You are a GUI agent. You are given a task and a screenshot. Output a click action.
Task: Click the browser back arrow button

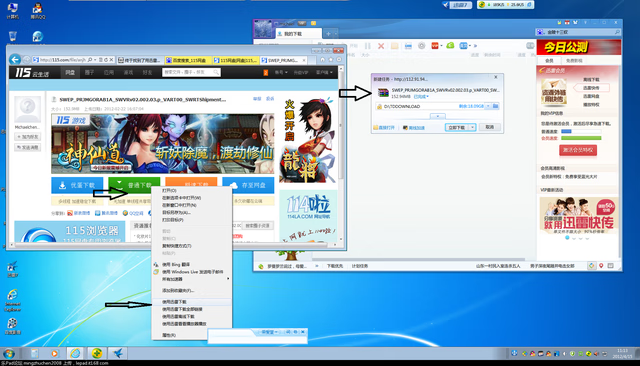15,60
